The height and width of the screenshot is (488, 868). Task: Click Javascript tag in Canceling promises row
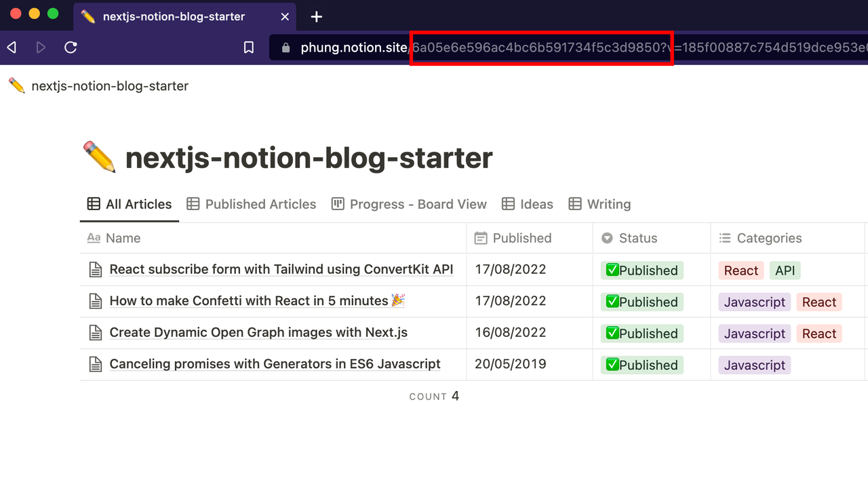click(755, 365)
